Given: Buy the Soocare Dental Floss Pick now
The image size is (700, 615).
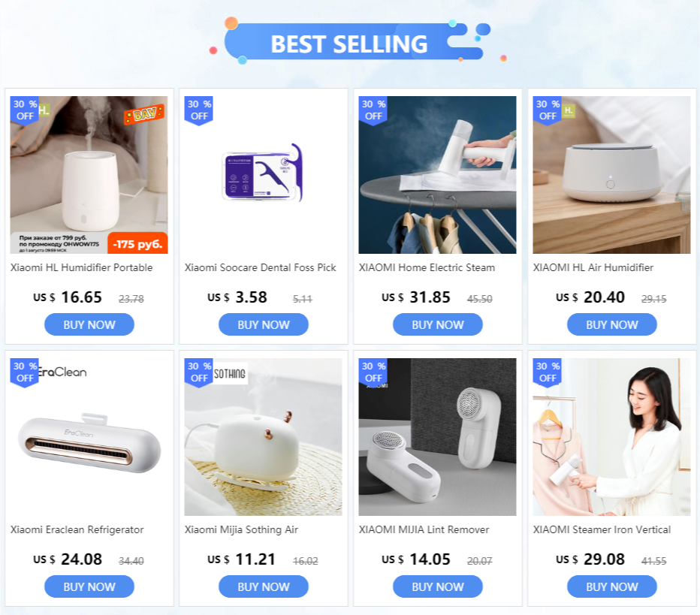Looking at the screenshot, I should click(x=264, y=324).
